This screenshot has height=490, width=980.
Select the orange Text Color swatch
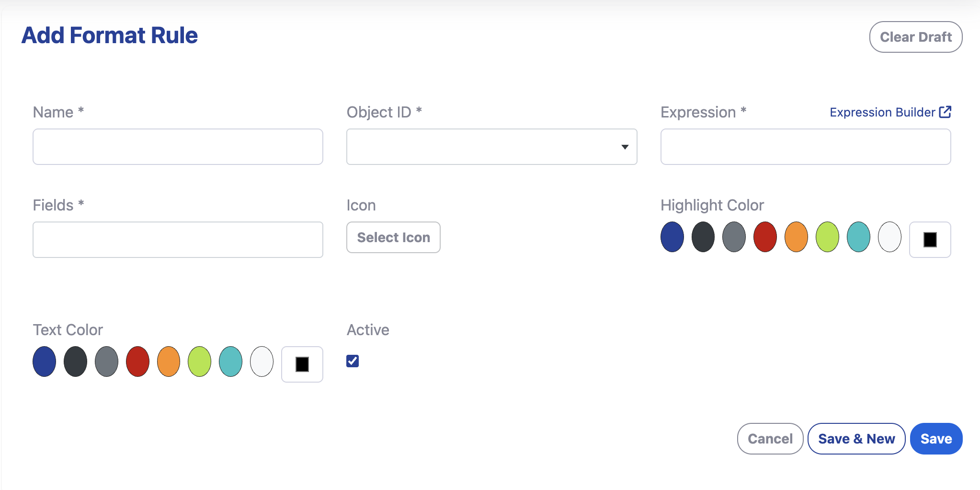click(169, 362)
